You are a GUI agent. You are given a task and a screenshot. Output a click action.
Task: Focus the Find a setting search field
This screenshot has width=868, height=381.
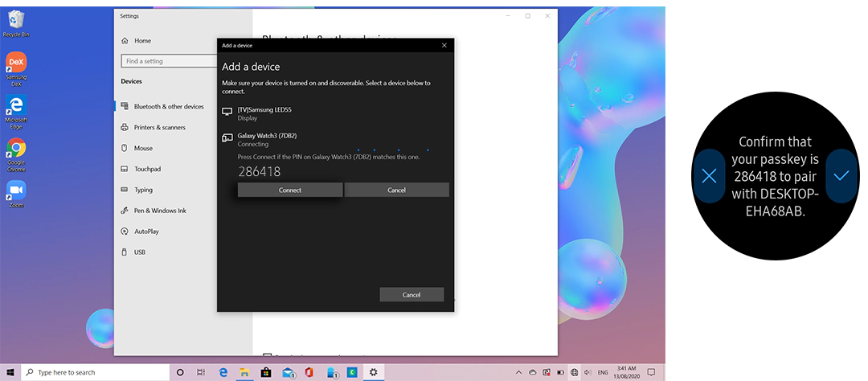(x=169, y=61)
